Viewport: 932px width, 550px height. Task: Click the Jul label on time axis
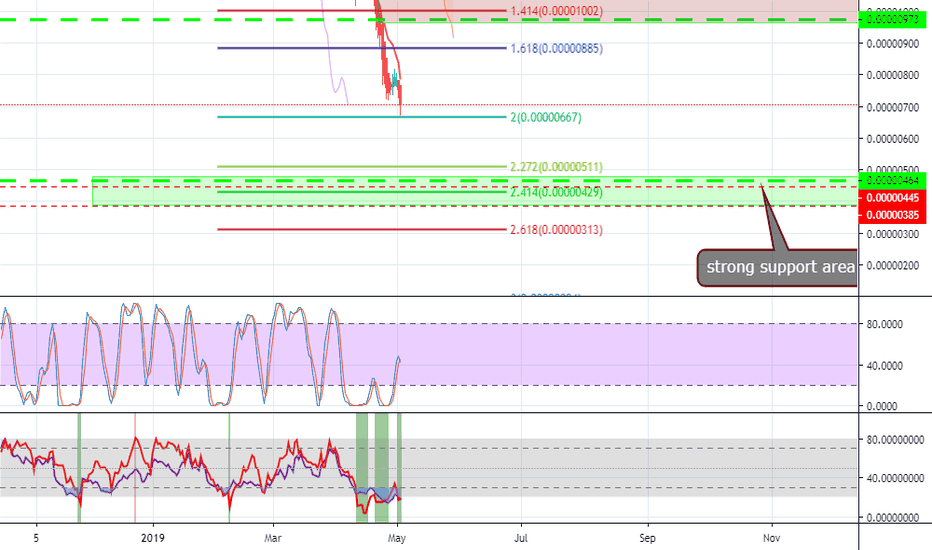tap(521, 538)
